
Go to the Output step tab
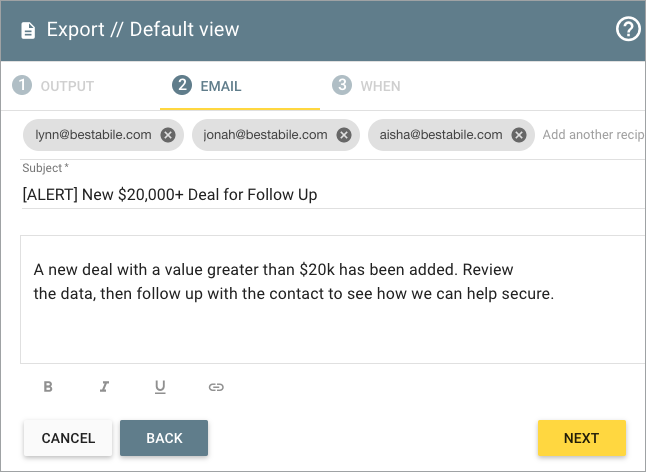pos(54,86)
